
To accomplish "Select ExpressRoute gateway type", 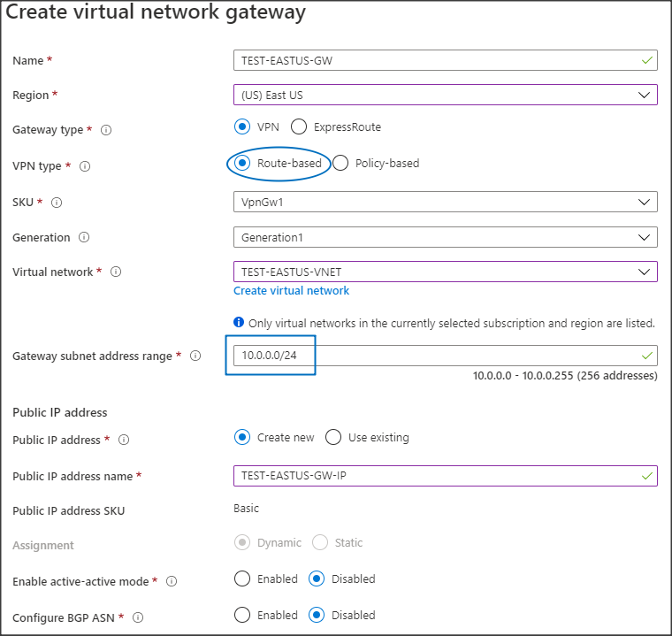I will click(299, 127).
